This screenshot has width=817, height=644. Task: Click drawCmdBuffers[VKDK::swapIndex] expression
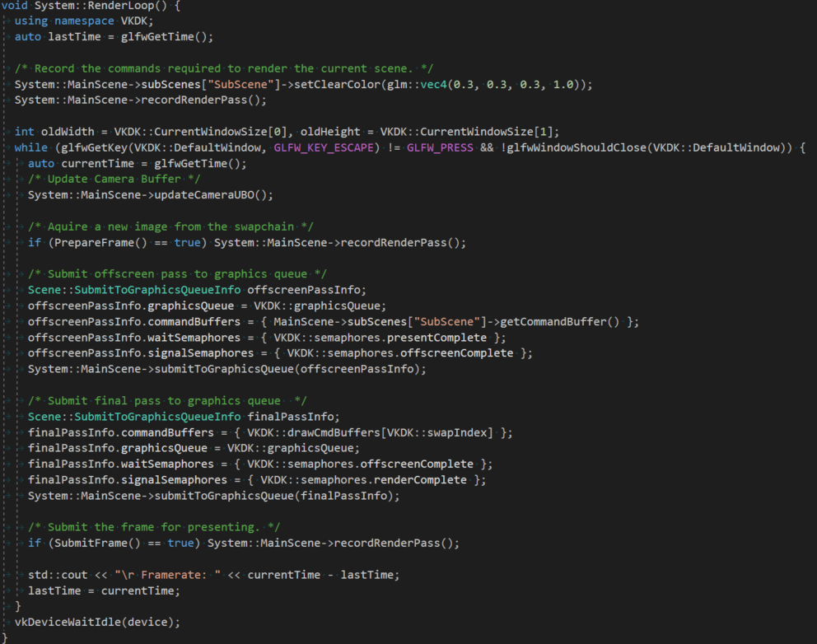(x=390, y=433)
